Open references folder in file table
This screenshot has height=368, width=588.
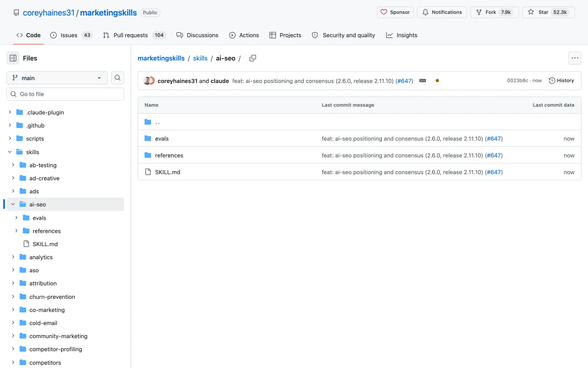pyautogui.click(x=169, y=155)
